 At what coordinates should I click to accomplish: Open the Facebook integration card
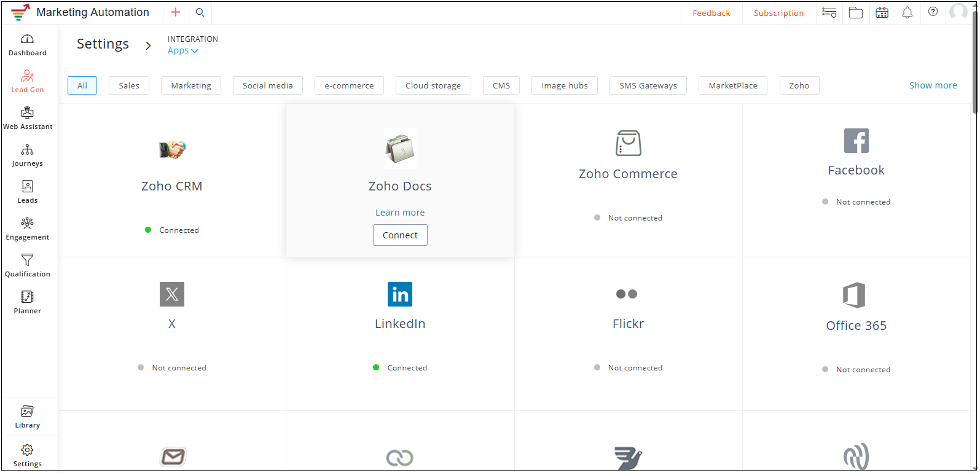(857, 181)
